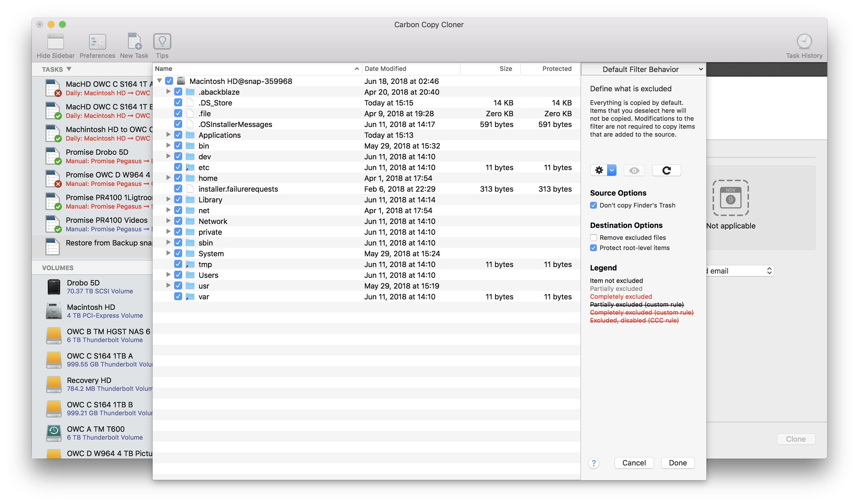Toggle the preview eye button
Viewport: 859px width, 504px height.
pyautogui.click(x=634, y=170)
